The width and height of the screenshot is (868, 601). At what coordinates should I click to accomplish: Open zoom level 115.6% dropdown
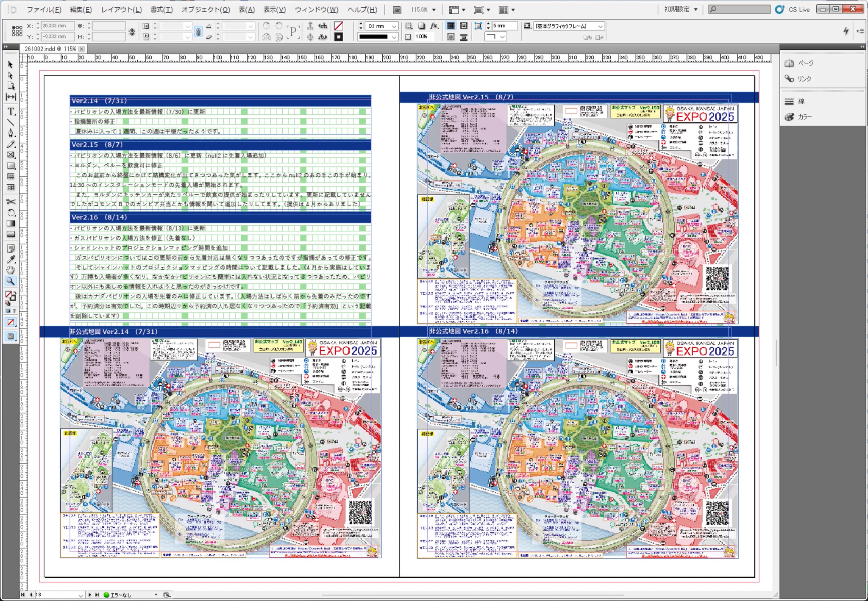tap(434, 10)
